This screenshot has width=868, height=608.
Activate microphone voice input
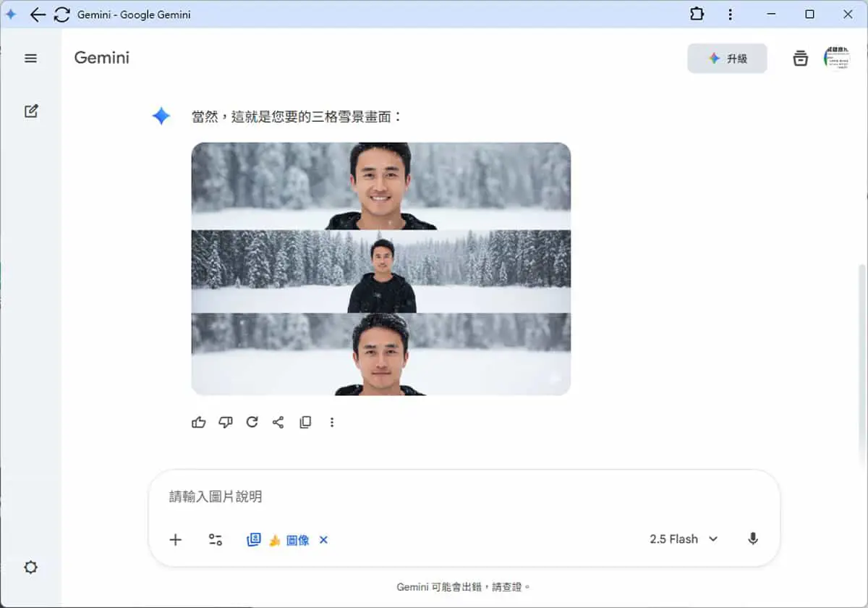(753, 539)
